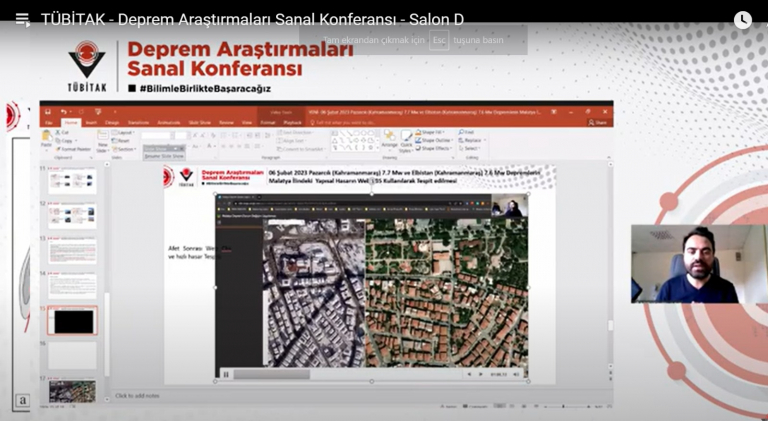Open the YouTube playlist queue icon

point(22,19)
